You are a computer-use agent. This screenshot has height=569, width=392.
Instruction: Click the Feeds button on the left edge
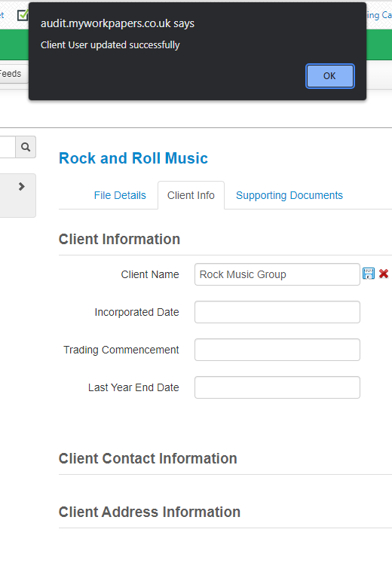click(11, 74)
